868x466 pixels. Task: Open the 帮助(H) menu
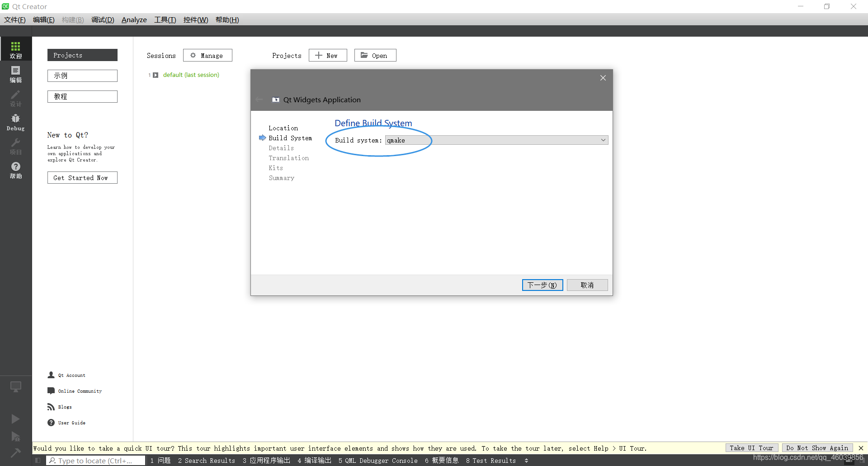[x=227, y=20]
